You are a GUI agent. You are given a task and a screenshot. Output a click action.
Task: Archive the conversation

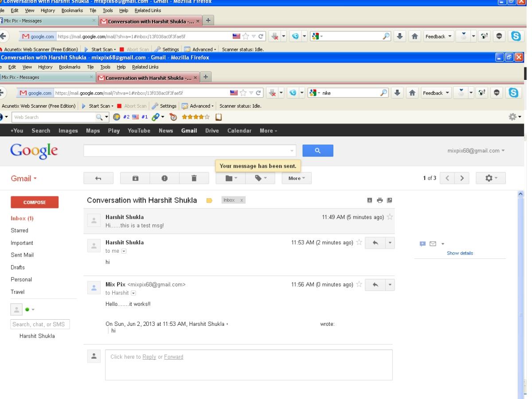point(136,178)
